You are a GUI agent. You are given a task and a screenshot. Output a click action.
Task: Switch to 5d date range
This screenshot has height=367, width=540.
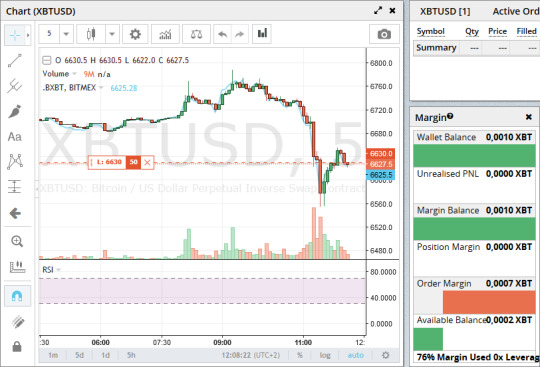point(79,355)
